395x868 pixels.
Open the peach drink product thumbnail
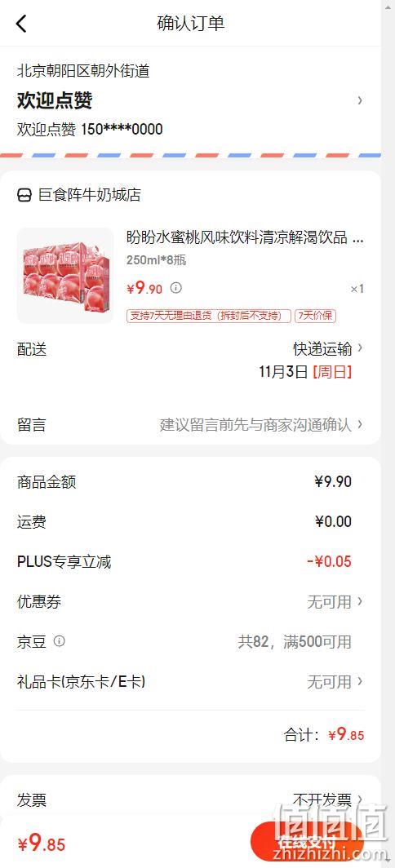click(x=65, y=276)
